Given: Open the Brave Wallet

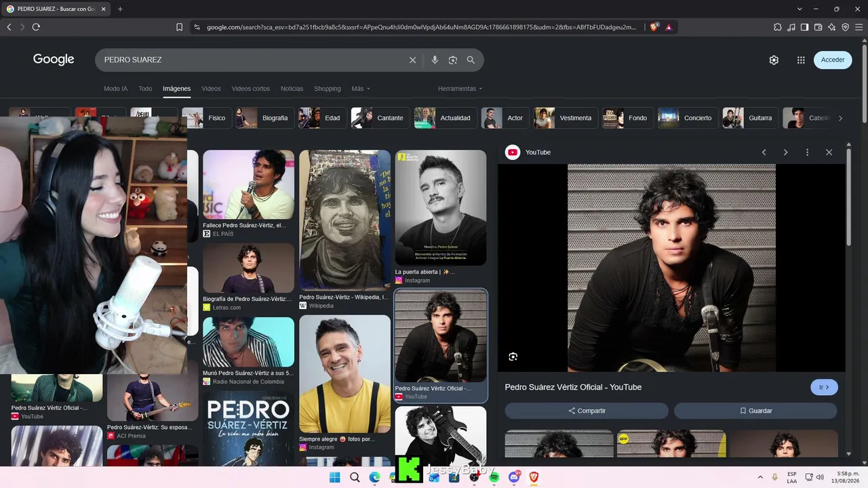Looking at the screenshot, I should click(818, 27).
